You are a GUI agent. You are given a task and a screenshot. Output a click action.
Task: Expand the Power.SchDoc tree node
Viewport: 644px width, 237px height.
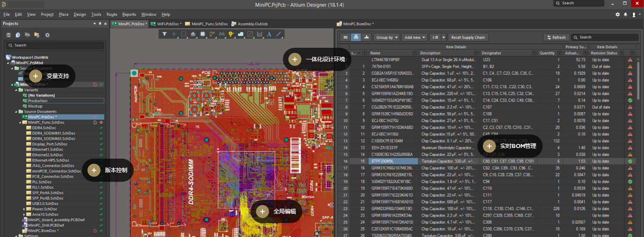24,209
